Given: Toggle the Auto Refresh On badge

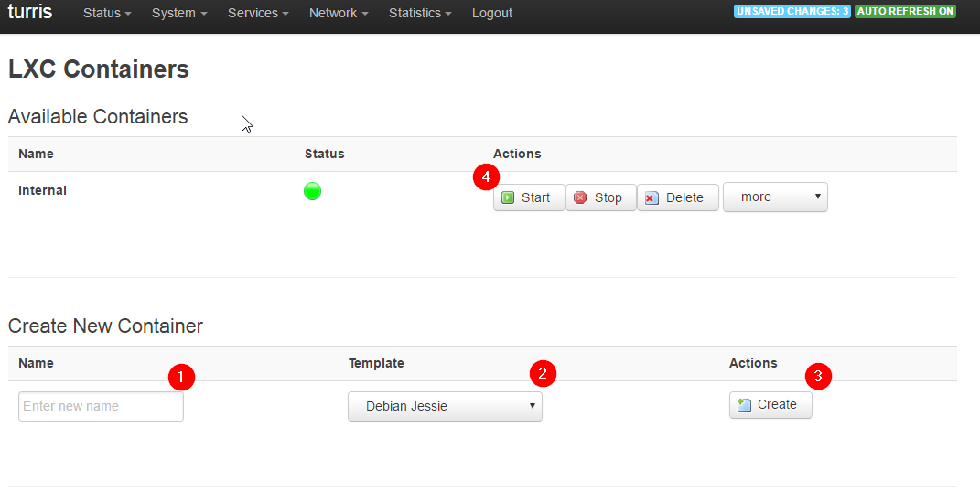Looking at the screenshot, I should pos(905,12).
